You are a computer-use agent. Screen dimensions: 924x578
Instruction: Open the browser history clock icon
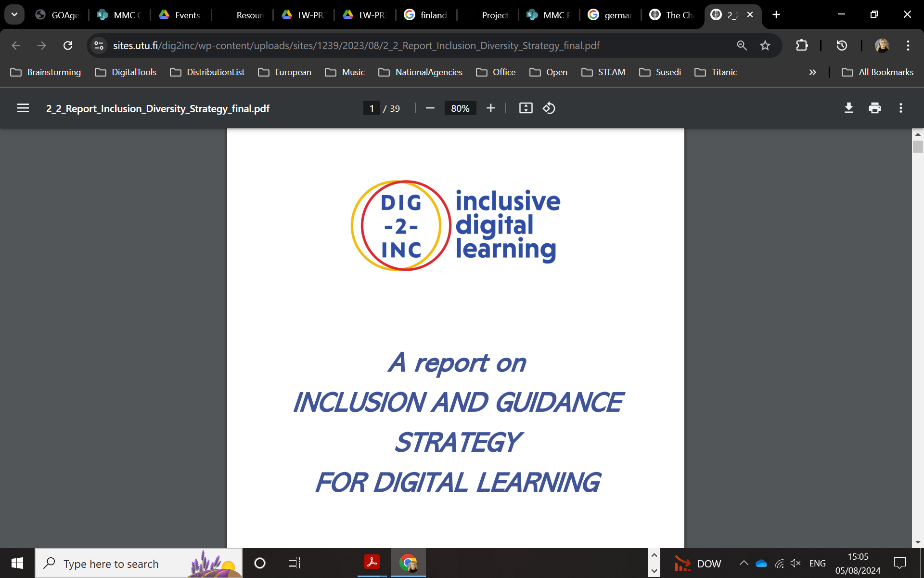tap(842, 45)
